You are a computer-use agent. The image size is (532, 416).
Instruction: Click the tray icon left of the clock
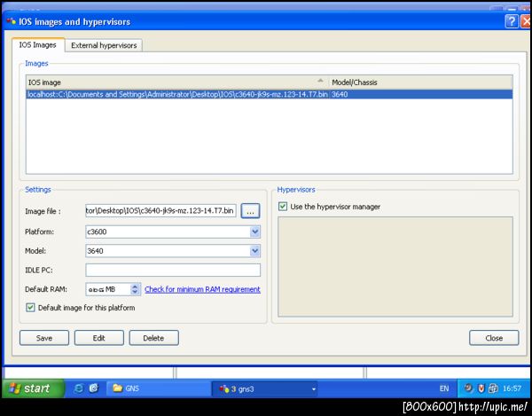click(493, 389)
